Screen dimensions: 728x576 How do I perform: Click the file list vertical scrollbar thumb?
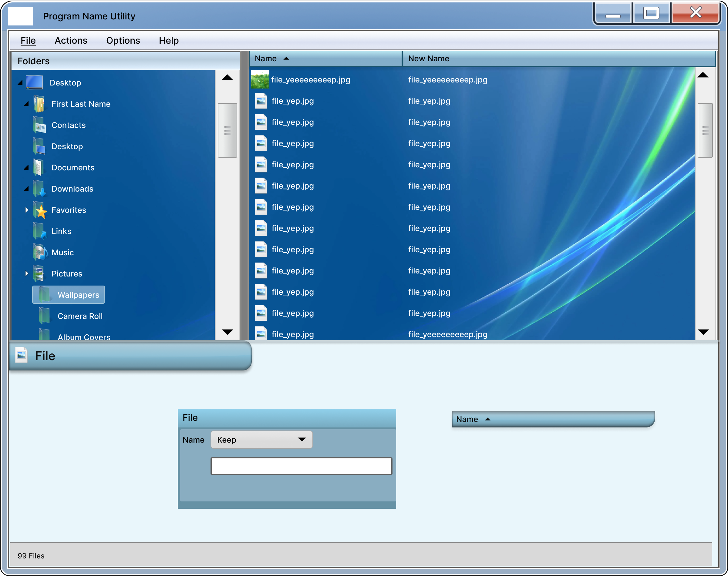(x=705, y=131)
